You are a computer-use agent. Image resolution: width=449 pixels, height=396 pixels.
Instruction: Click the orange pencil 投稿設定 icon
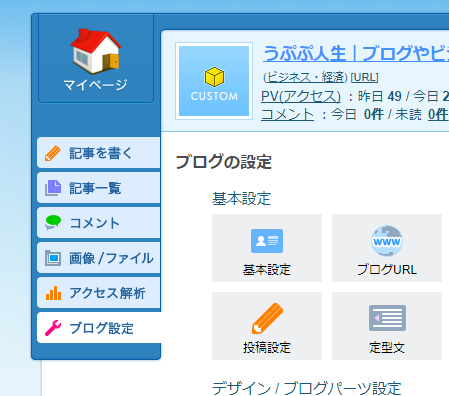[267, 318]
